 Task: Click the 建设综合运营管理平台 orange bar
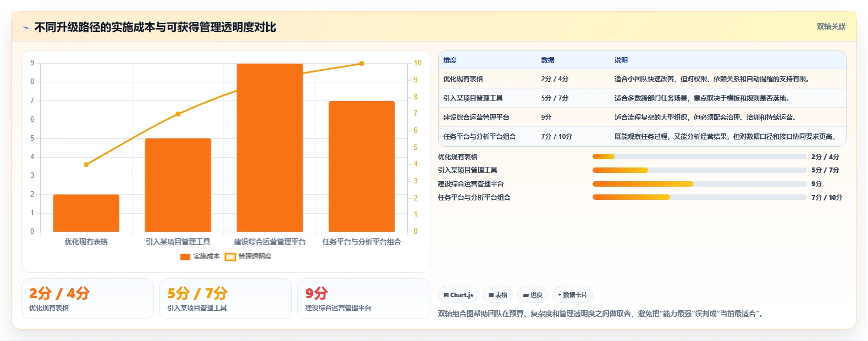point(270,148)
